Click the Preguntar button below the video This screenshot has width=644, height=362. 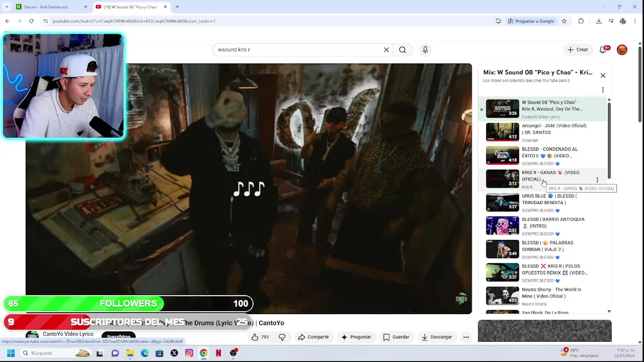(x=356, y=337)
